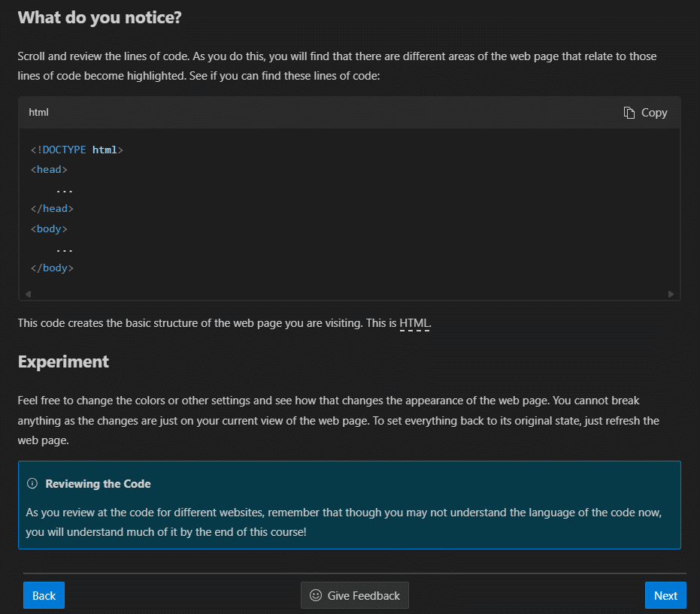
Task: Click the left scroll arrow of code block
Action: pos(28,294)
